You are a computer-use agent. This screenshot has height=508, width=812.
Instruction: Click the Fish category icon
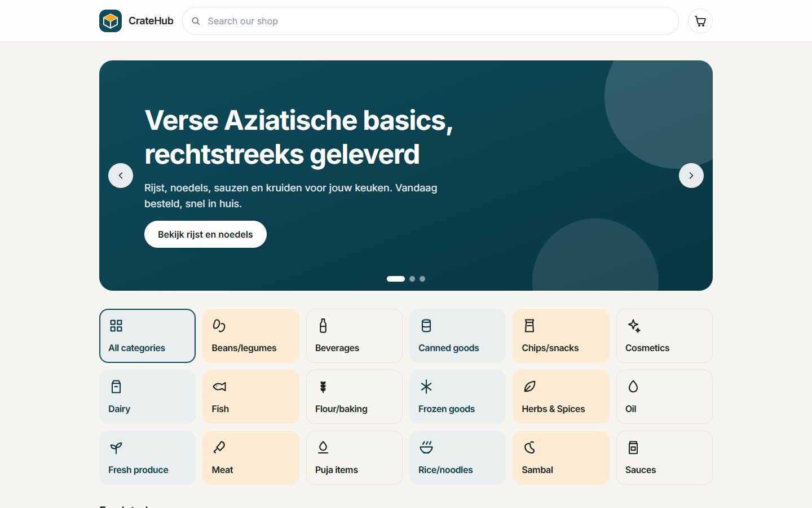click(x=219, y=387)
